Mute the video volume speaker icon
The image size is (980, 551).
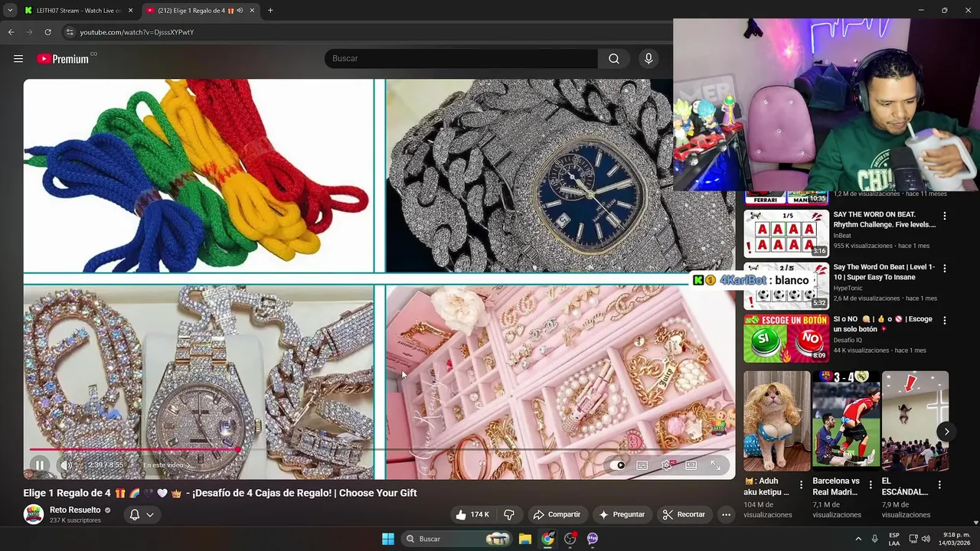tap(67, 465)
